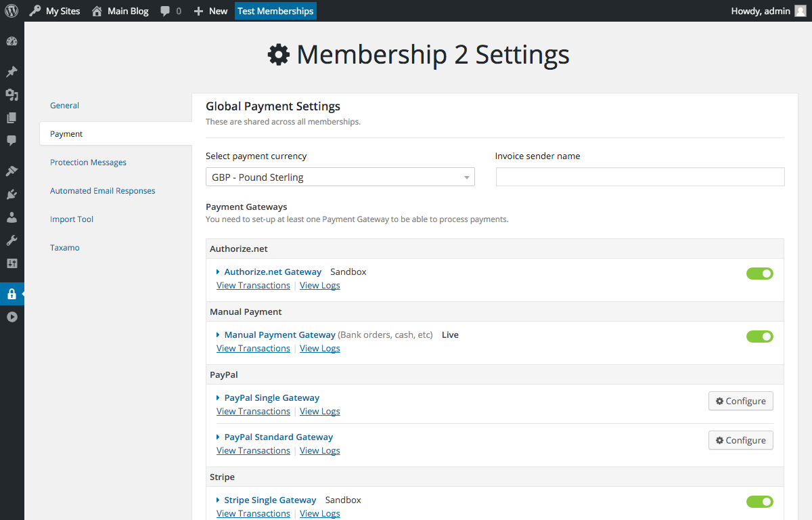View Transactions for Stripe Single Gateway
Image resolution: width=812 pixels, height=520 pixels.
tap(253, 514)
